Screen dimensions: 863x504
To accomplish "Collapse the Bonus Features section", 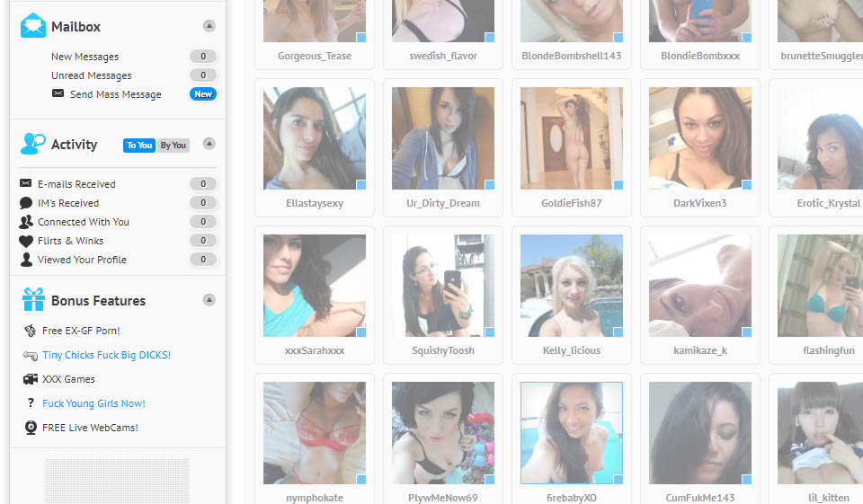I will 209,300.
